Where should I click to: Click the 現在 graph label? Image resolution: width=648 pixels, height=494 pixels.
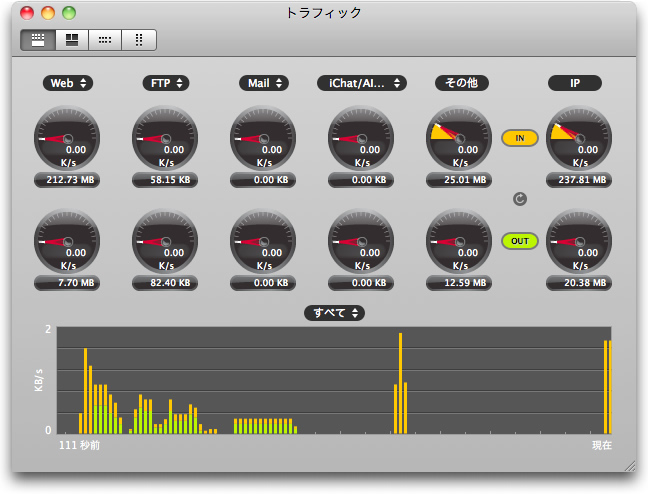click(602, 445)
